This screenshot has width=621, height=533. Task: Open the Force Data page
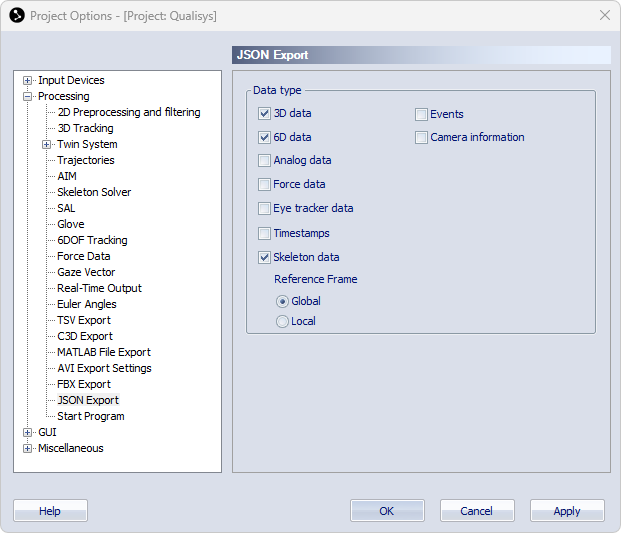coord(84,256)
